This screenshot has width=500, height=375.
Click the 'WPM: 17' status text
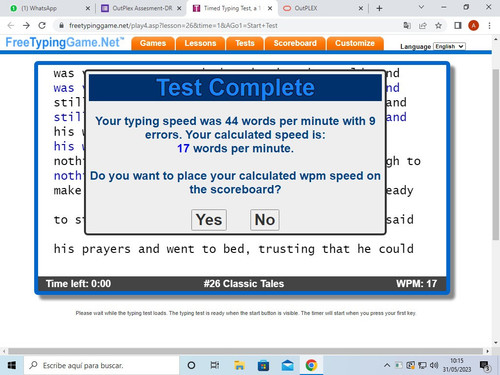point(416,284)
